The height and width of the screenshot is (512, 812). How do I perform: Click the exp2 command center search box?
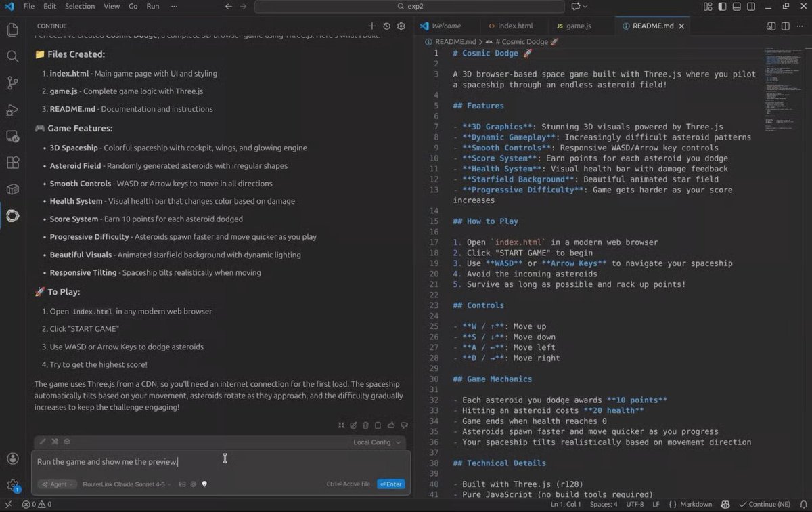[409, 6]
